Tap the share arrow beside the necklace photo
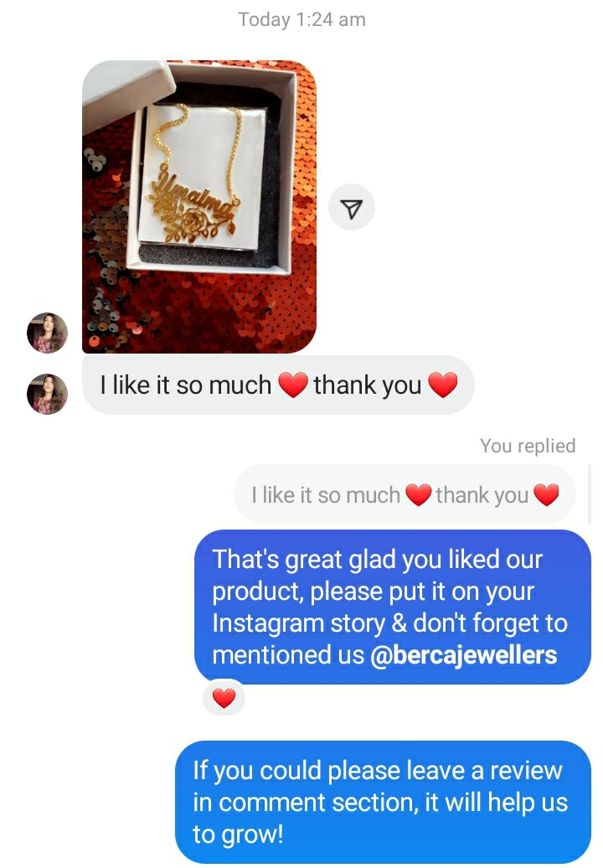Viewport: 603px width, 868px height. (351, 207)
